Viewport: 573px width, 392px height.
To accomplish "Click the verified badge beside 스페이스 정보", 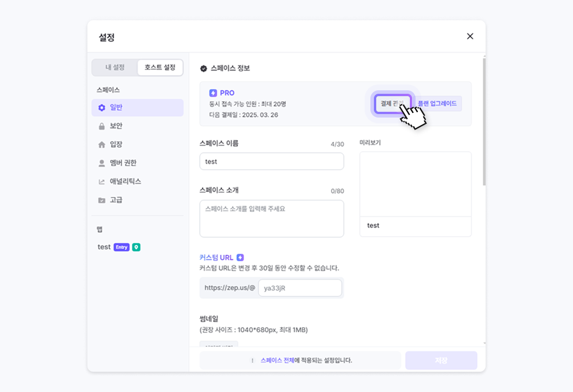I will click(204, 68).
